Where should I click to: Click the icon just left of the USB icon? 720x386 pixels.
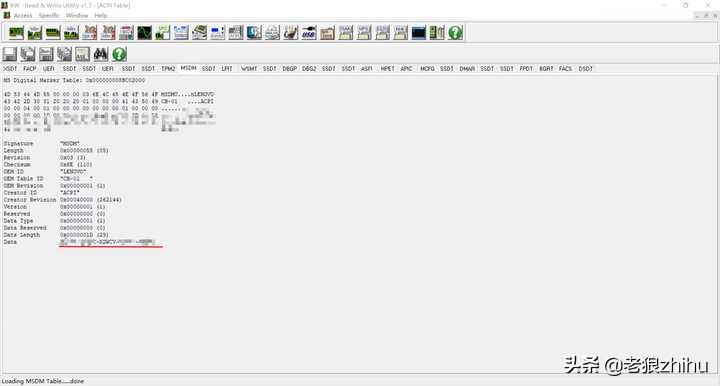(x=290, y=33)
